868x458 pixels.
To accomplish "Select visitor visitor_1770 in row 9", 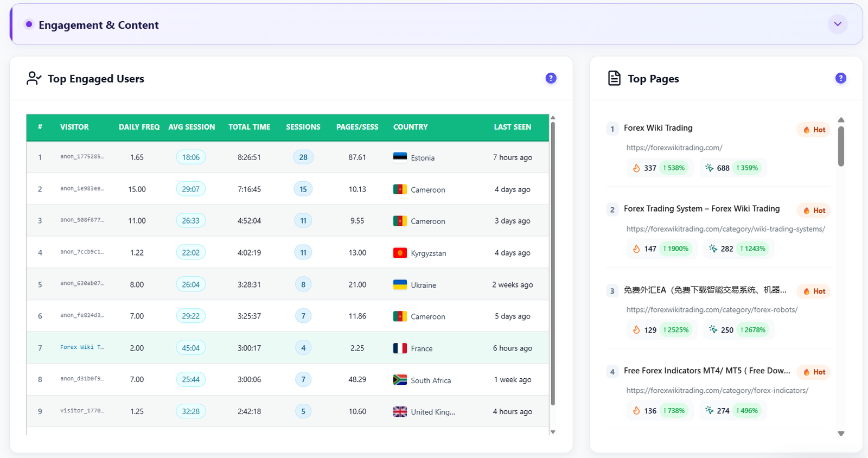I will 82,411.
